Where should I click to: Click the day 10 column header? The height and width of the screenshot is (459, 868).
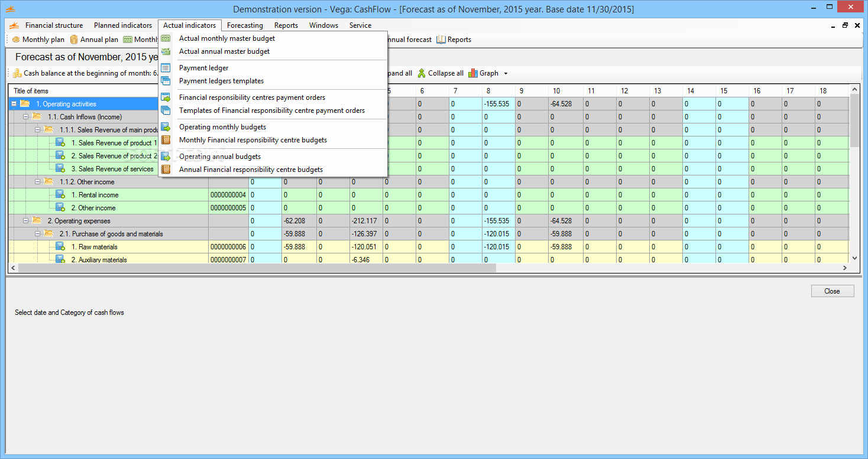tap(565, 91)
